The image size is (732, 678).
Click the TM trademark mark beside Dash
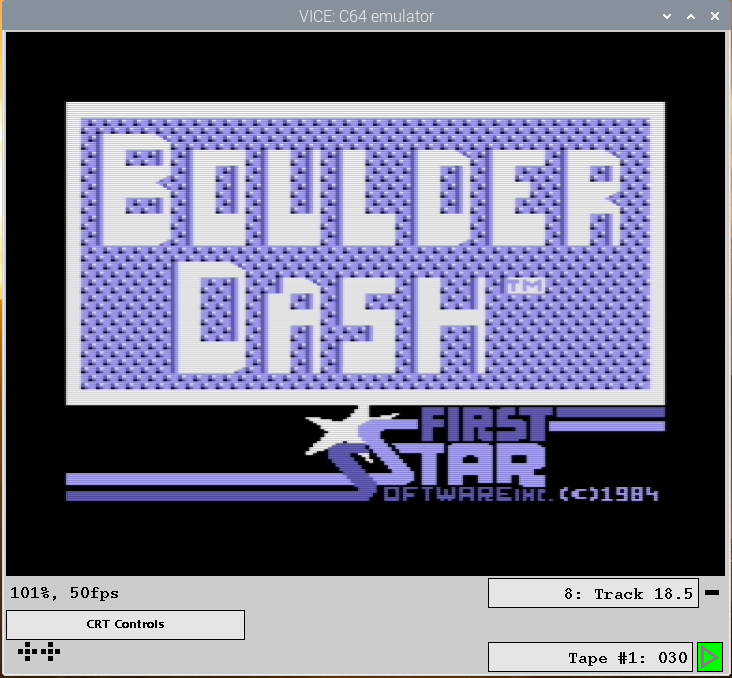tap(525, 286)
